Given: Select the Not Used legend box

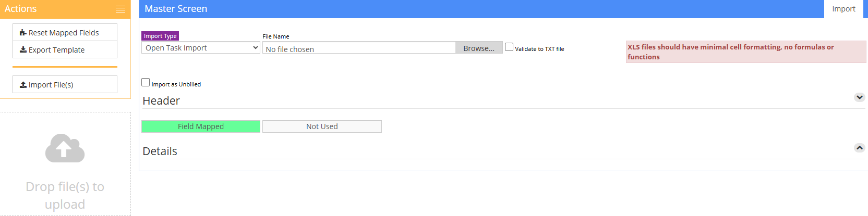Looking at the screenshot, I should (322, 126).
